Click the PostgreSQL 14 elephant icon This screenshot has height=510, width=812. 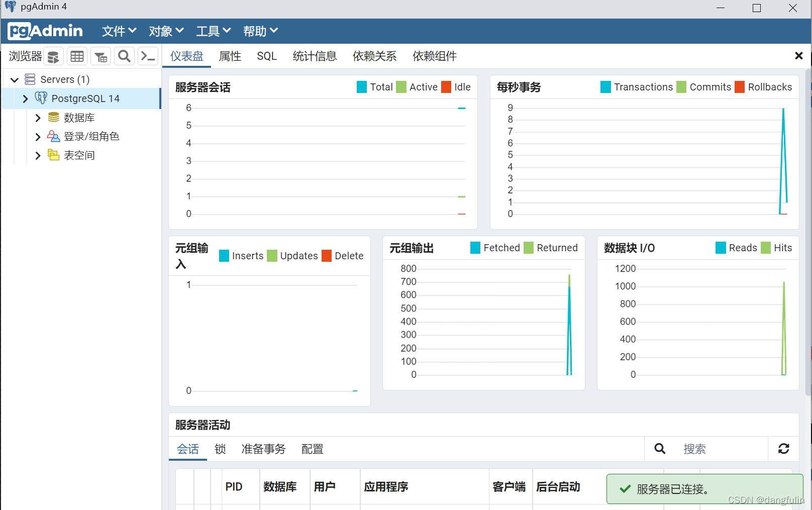coord(41,98)
